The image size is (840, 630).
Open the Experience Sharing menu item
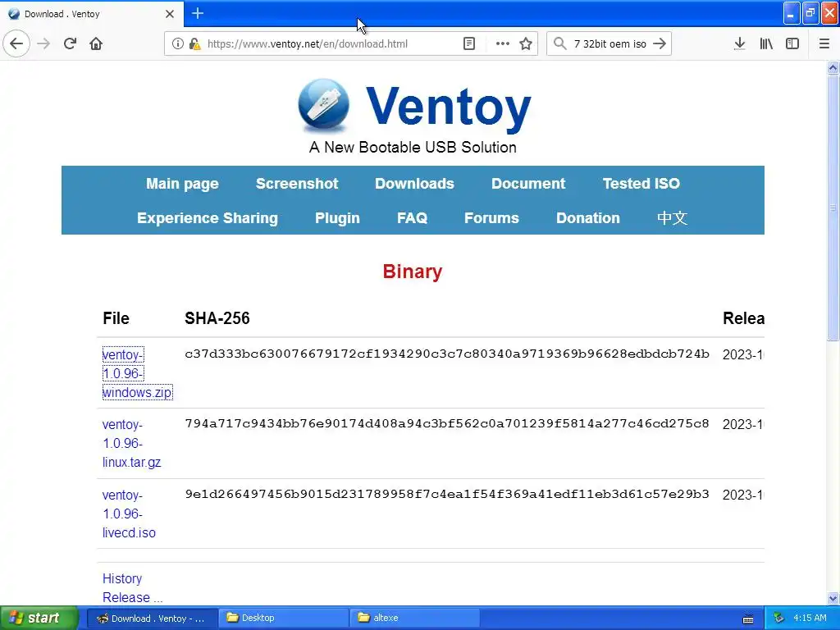tap(208, 218)
